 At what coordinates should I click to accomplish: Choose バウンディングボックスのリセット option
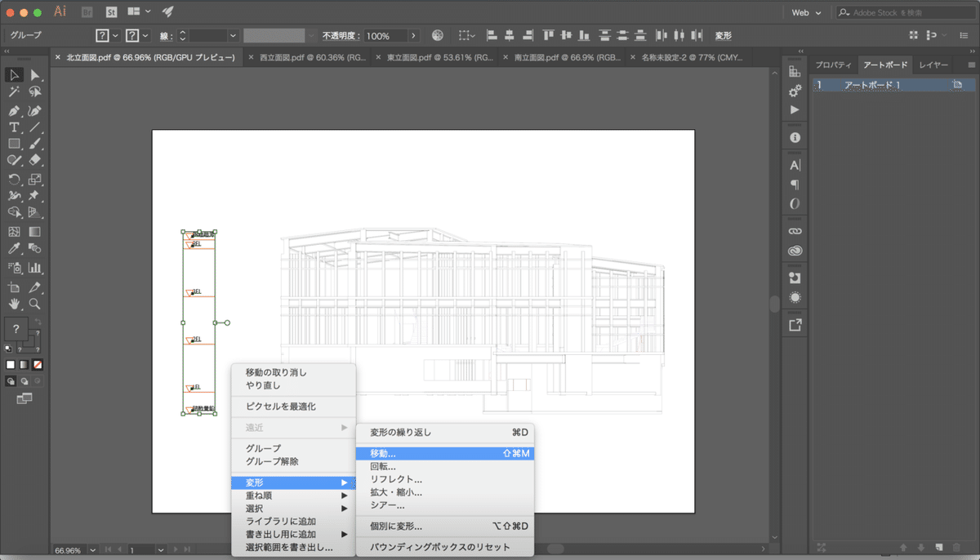(x=445, y=547)
